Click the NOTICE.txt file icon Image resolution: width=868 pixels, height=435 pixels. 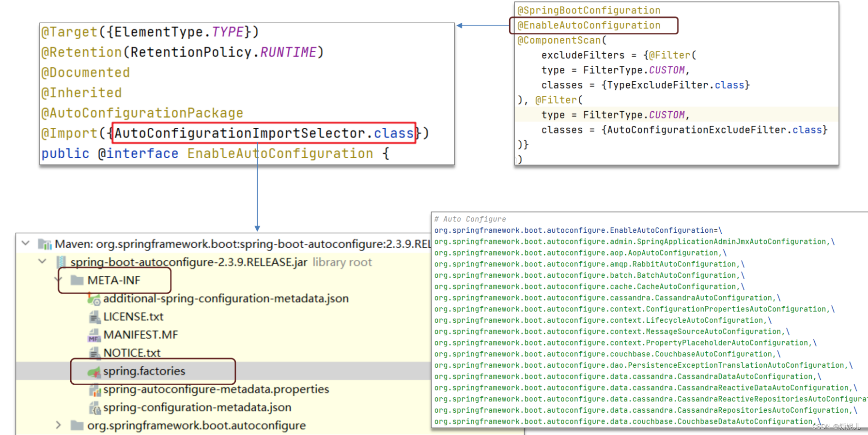tap(94, 353)
